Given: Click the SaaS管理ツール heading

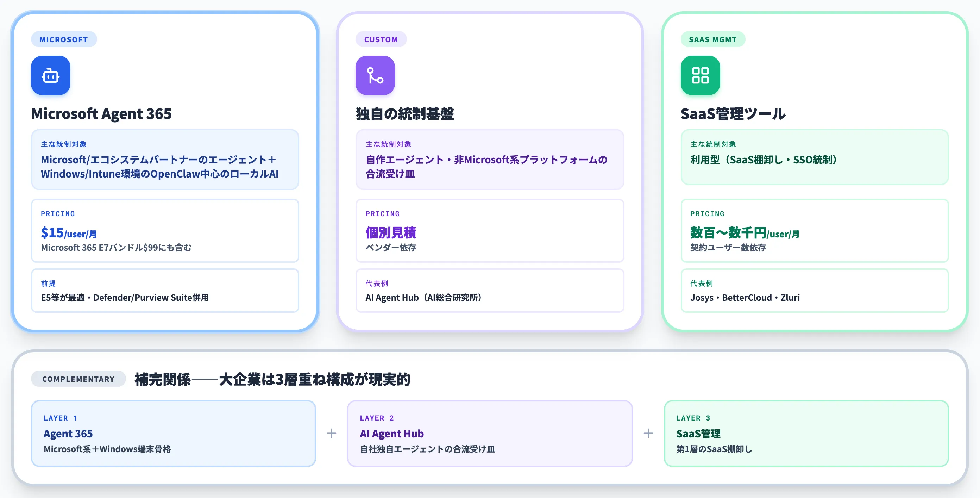Looking at the screenshot, I should (x=733, y=113).
